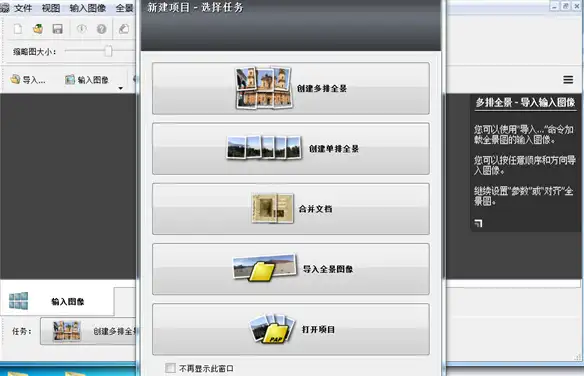Click the 导入... toolbar button
This screenshot has width=584, height=376.
click(x=28, y=80)
